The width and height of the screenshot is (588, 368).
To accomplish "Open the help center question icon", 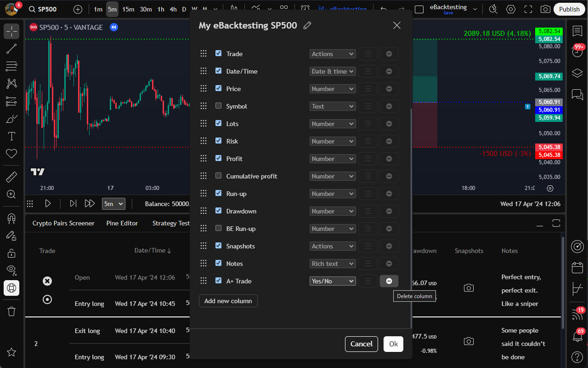I will point(577,357).
